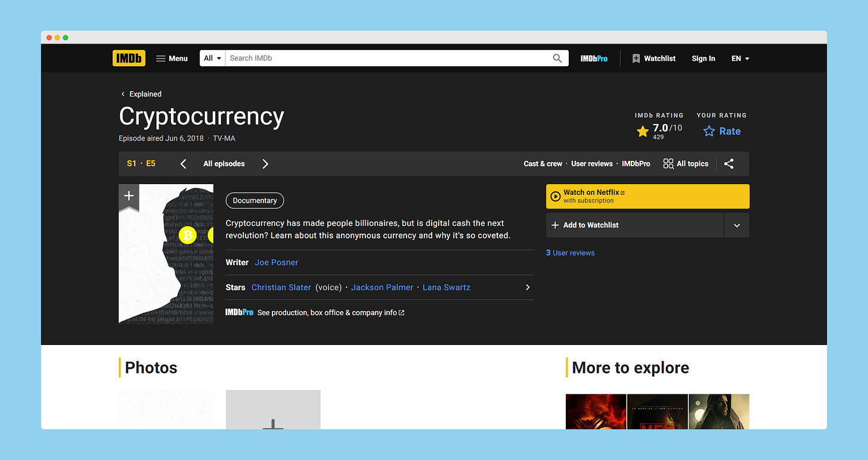Add to watchlist via poster plus ribbon
868x460 pixels.
[x=129, y=197]
